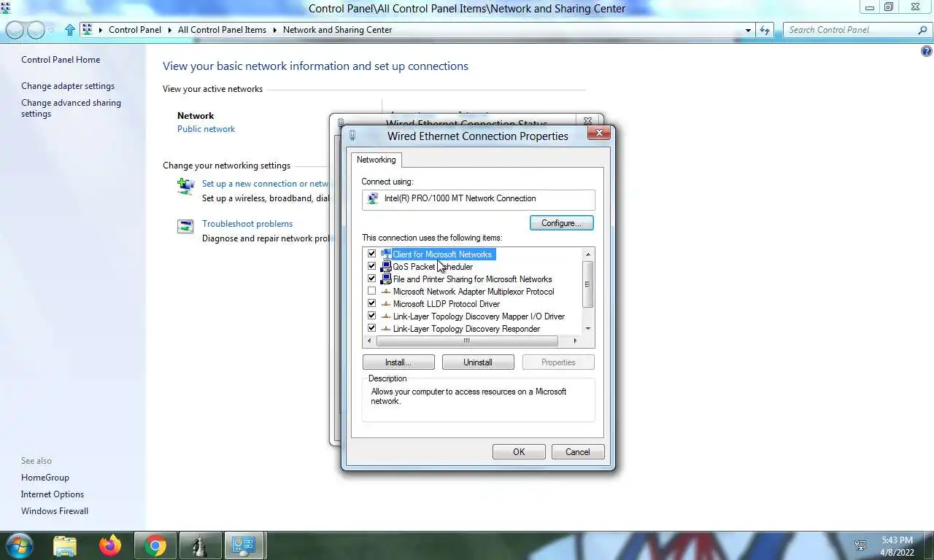Open the Windows Firewall link
This screenshot has width=934, height=560.
coord(55,511)
